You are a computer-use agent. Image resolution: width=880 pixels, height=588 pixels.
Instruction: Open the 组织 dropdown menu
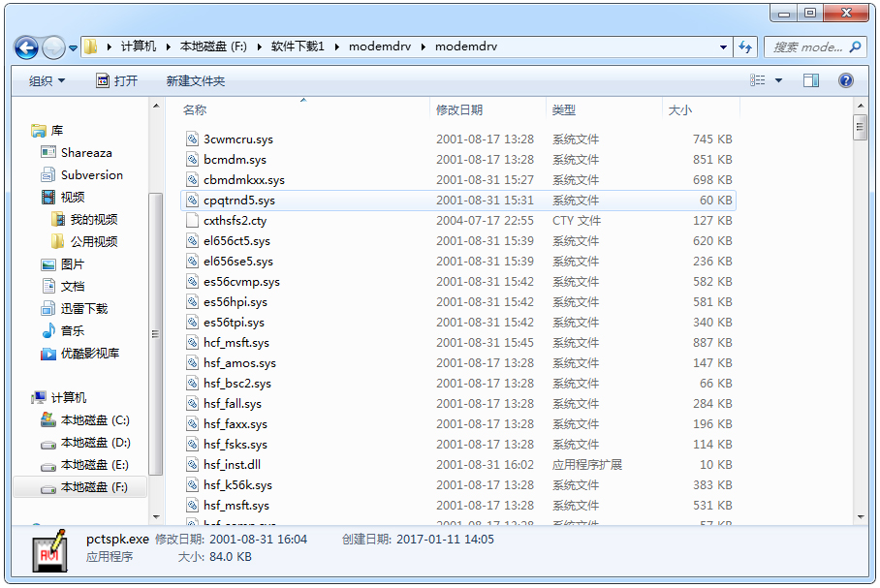point(47,80)
